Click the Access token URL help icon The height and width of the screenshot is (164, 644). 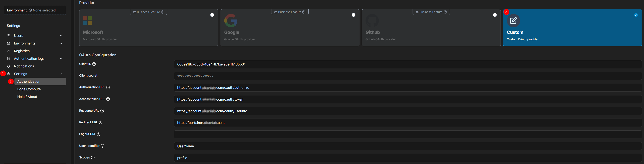108,99
